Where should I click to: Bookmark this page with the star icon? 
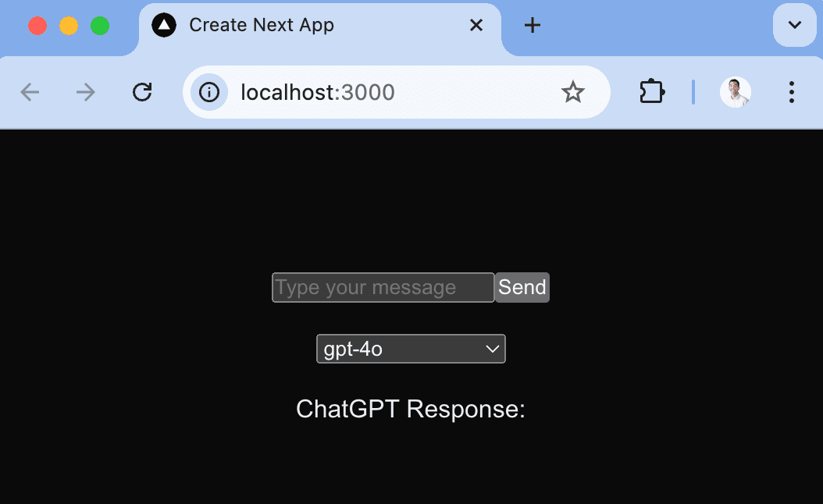[x=572, y=92]
